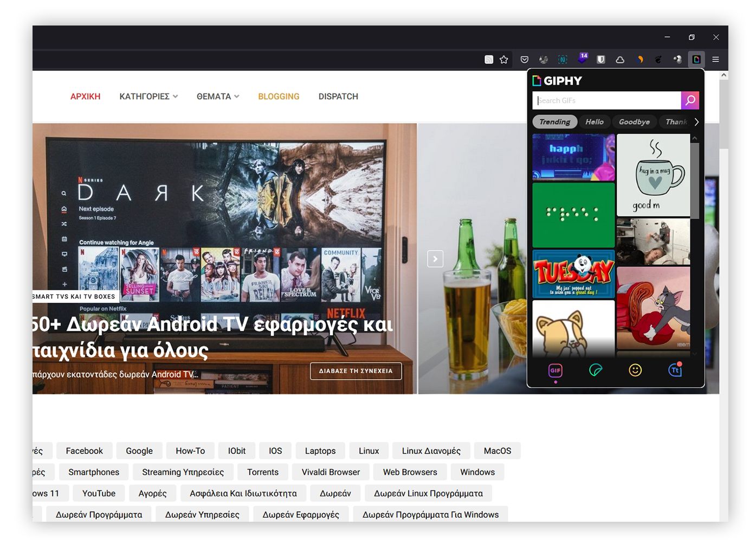Switch to the GIPHY emoji smiley section

[635, 370]
